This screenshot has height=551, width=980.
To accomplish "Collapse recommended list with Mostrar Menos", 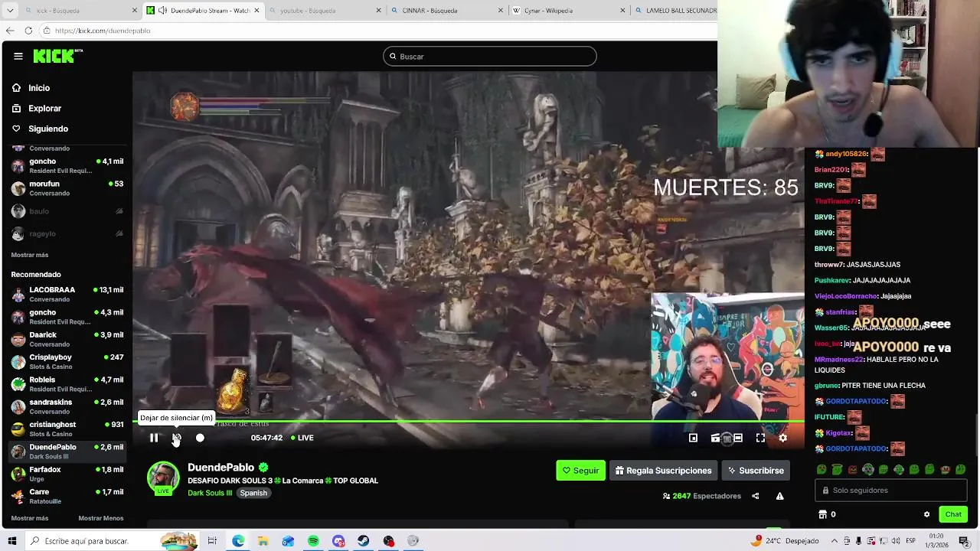I will 100,518.
